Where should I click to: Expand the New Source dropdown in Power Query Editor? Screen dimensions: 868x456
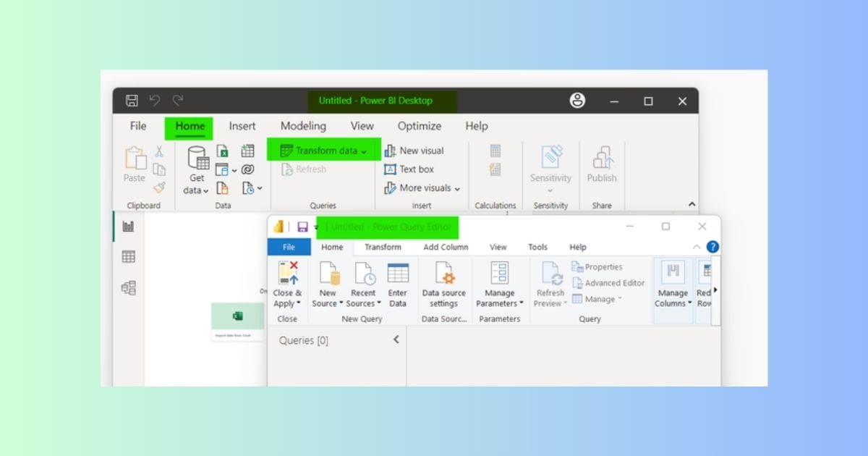(340, 304)
